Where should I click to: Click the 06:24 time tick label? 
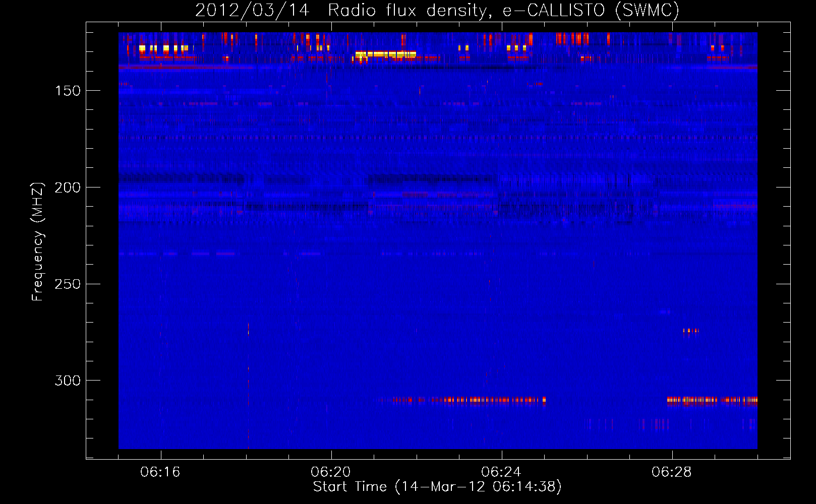[x=501, y=472]
